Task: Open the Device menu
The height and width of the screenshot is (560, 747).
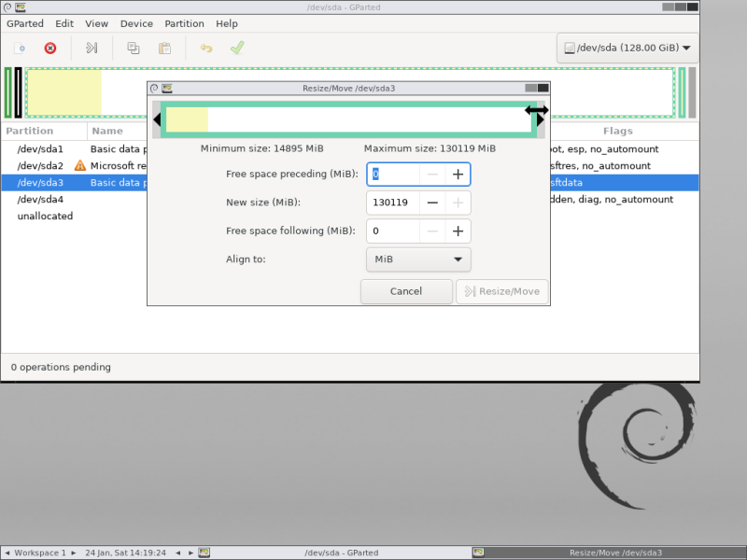Action: coord(136,24)
